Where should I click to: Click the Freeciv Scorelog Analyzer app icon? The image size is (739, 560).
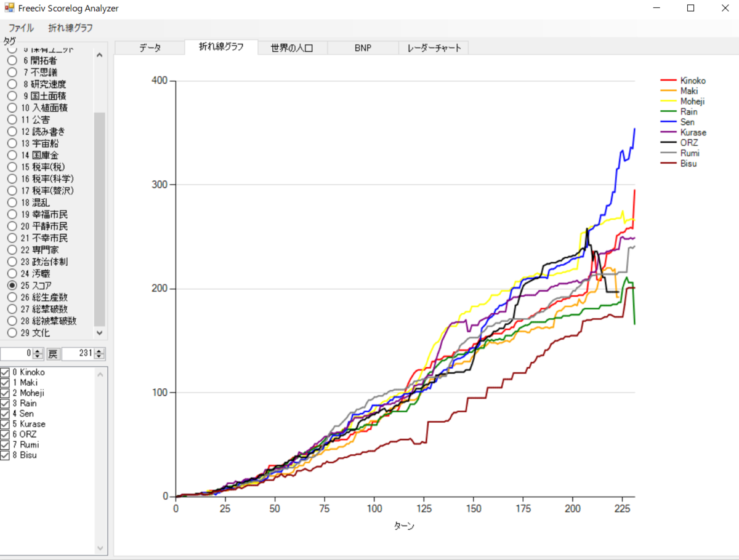coord(9,9)
